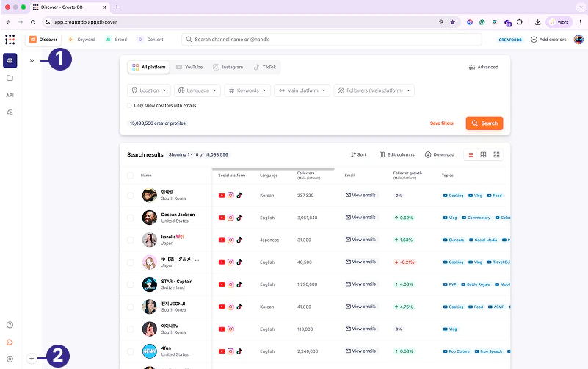This screenshot has width=588, height=369.
Task: Check the row checkbox for Desean Jackson
Action: pos(131,218)
